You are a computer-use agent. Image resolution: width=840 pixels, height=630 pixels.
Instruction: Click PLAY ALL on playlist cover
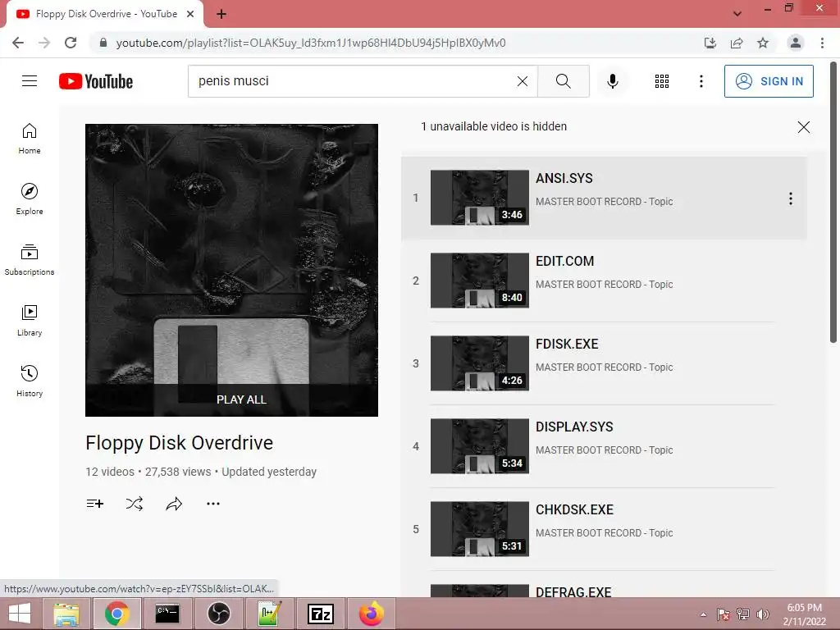(x=241, y=399)
